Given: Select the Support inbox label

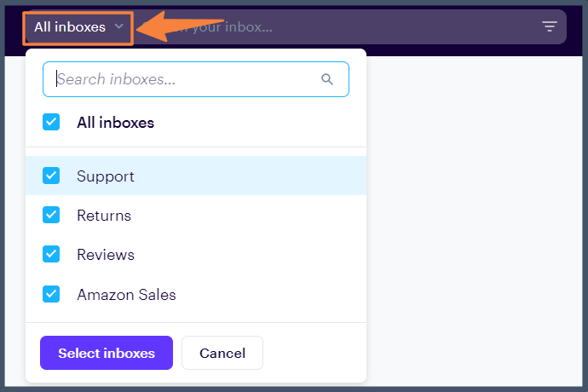Looking at the screenshot, I should click(106, 176).
